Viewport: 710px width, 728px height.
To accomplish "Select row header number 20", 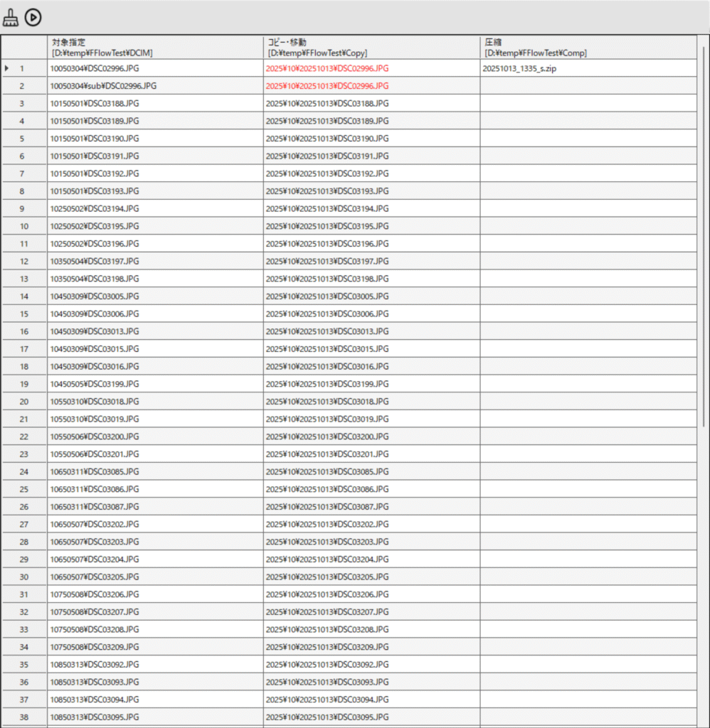I will [x=23, y=402].
